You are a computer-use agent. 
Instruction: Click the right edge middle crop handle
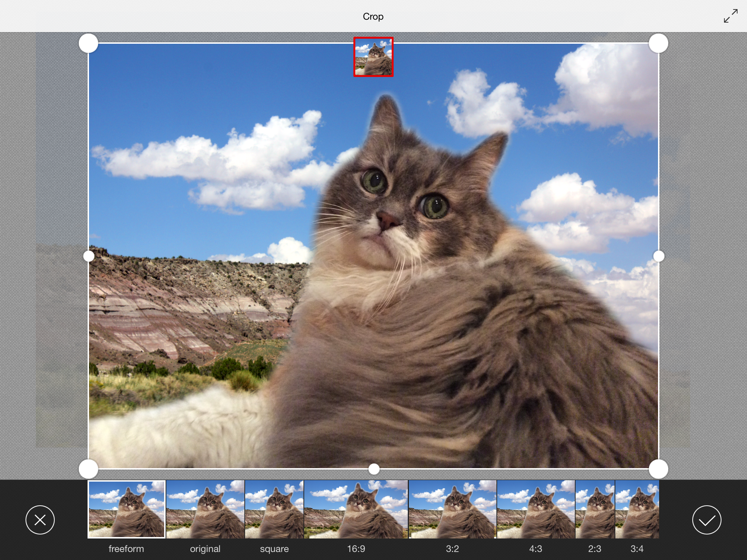click(x=659, y=256)
